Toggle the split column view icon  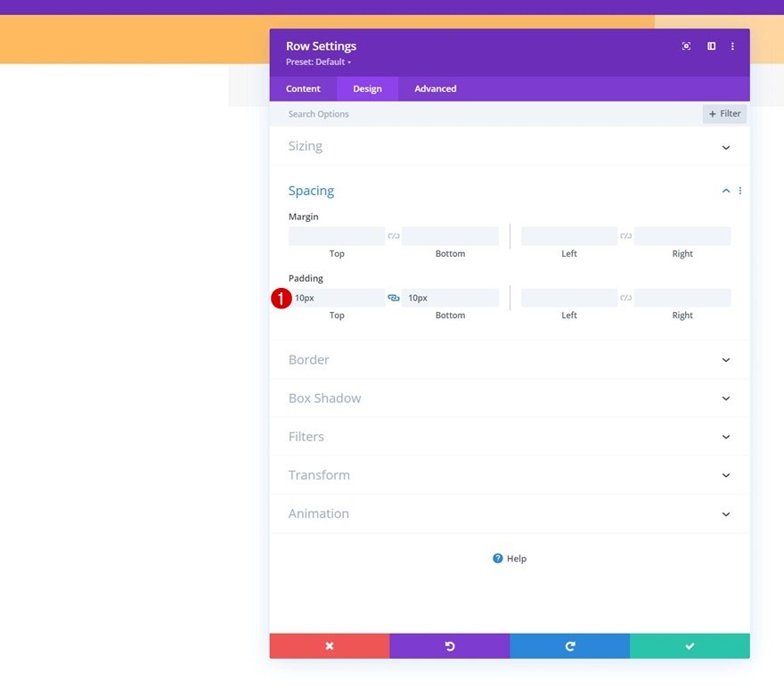pyautogui.click(x=711, y=46)
